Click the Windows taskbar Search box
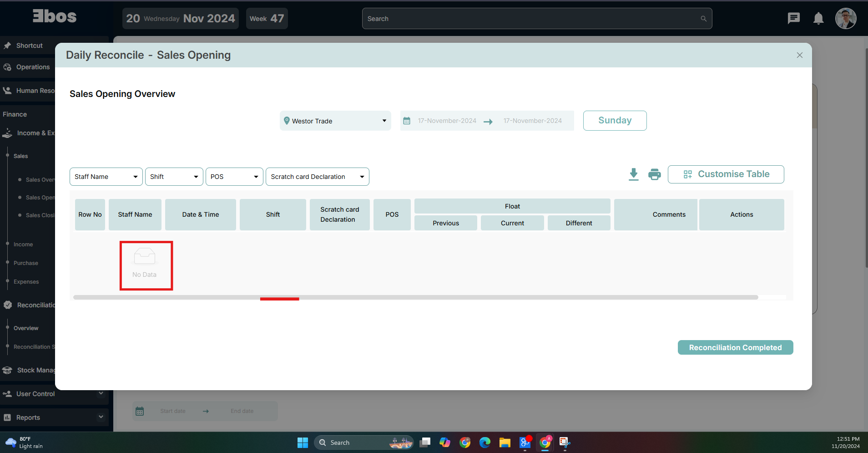 (x=363, y=443)
